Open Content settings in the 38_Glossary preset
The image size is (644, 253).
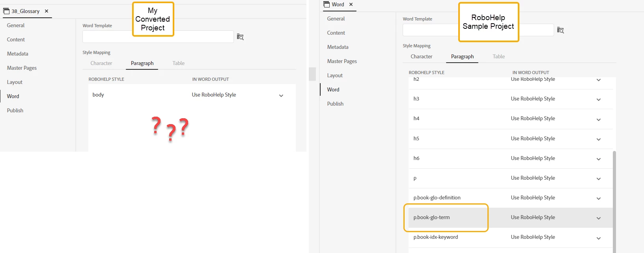coord(16,39)
